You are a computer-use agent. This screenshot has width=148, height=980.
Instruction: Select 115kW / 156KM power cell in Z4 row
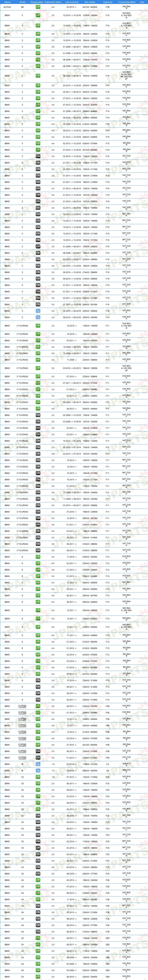[x=90, y=951]
